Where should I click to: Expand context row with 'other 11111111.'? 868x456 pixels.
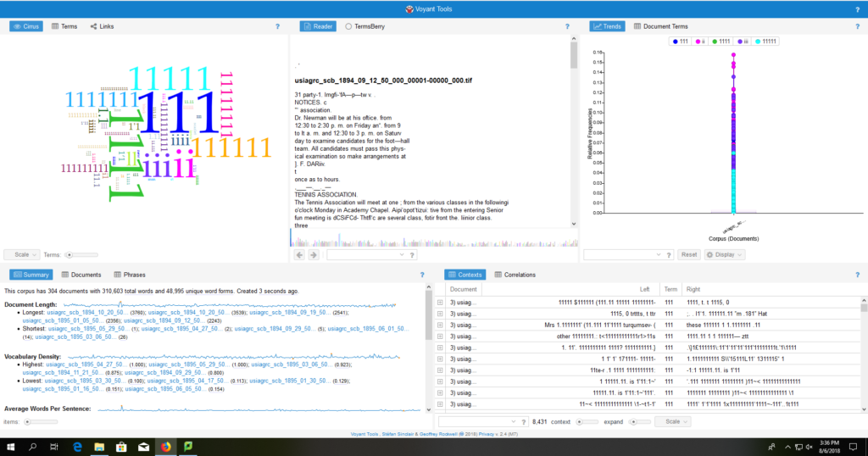(440, 336)
